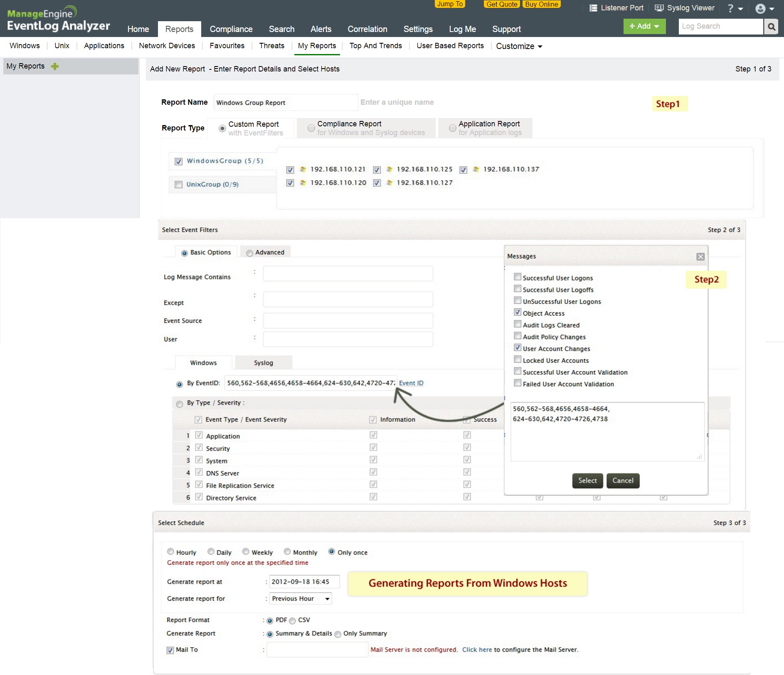Click the Log Search magnifier icon

771,27
